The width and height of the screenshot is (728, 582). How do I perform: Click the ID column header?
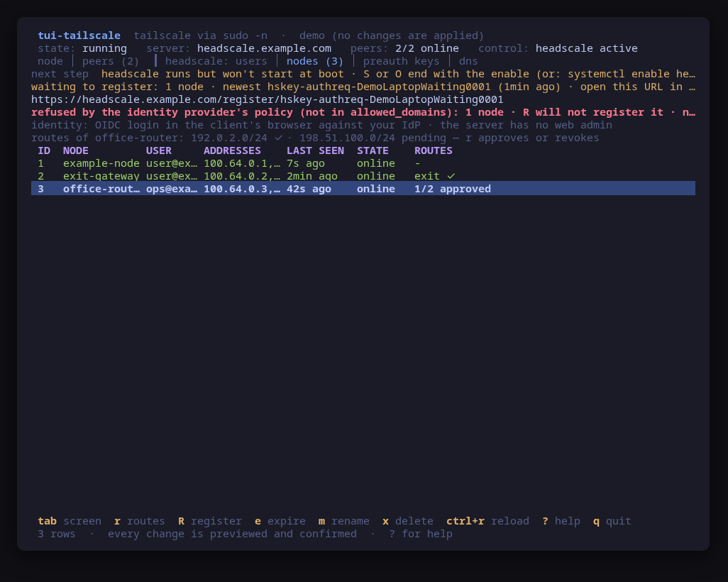click(44, 150)
